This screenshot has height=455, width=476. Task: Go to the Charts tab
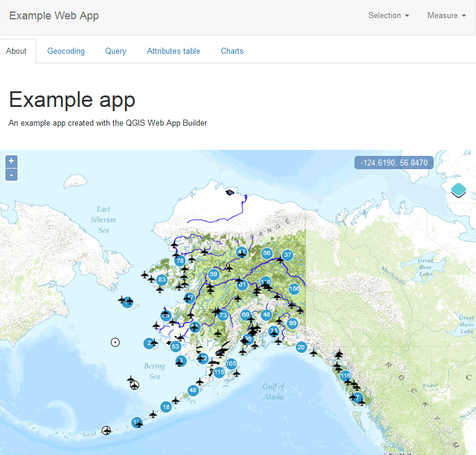pyautogui.click(x=232, y=51)
